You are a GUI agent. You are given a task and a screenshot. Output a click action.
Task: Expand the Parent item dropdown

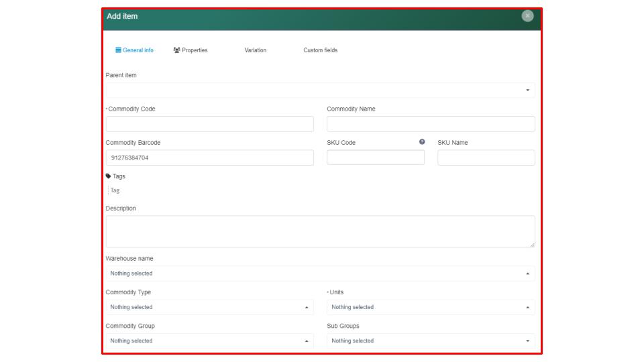[x=320, y=90]
